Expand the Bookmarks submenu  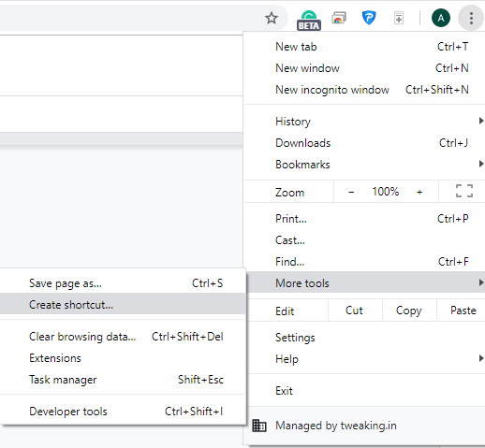click(x=364, y=165)
